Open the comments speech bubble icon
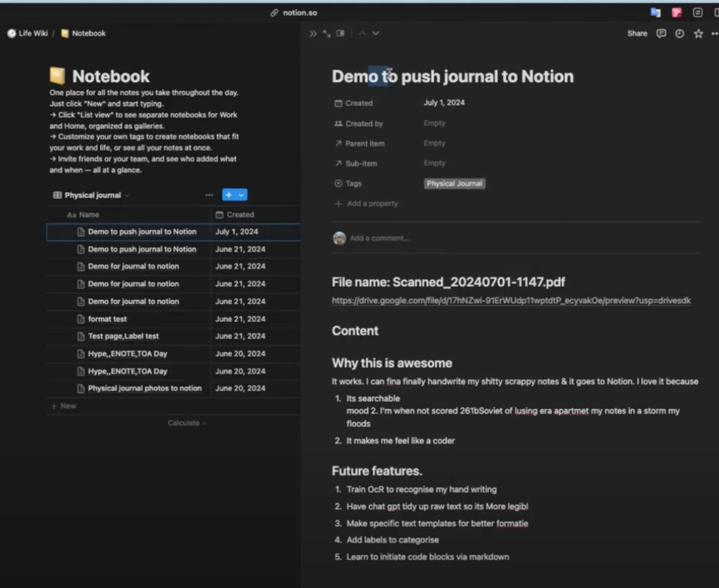Screen dimensions: 719x588 (x=661, y=33)
